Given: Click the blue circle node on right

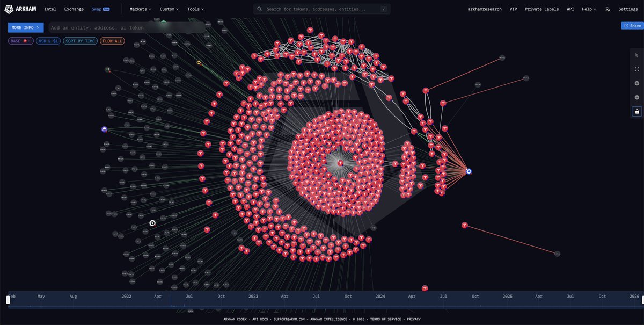Looking at the screenshot, I should coord(469,171).
